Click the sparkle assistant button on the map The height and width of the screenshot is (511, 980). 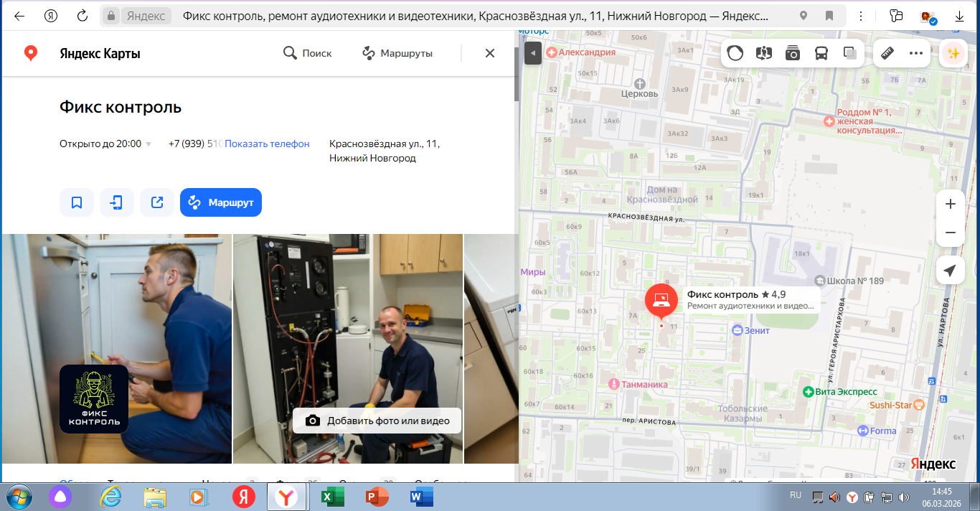pos(953,53)
